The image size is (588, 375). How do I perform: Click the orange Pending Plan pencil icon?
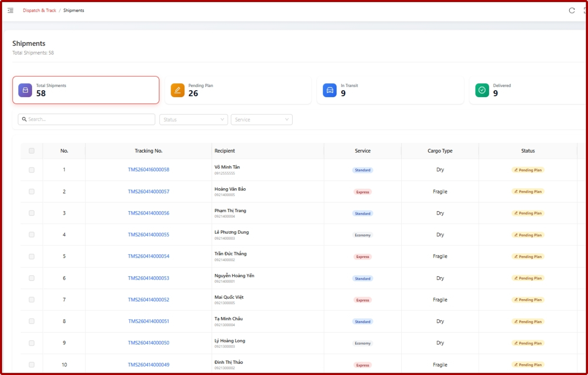point(177,90)
